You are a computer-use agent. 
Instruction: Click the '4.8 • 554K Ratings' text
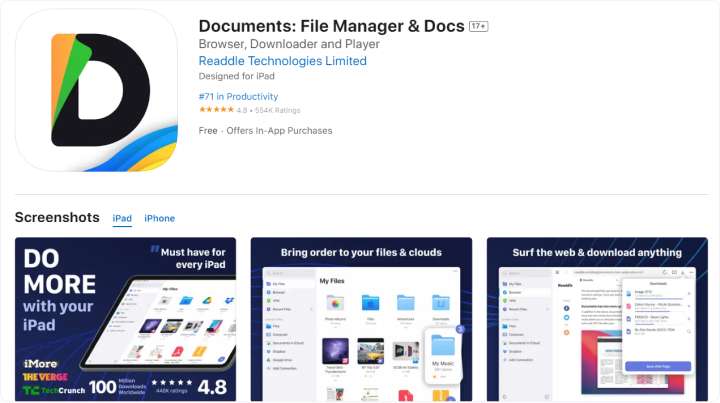pyautogui.click(x=268, y=110)
